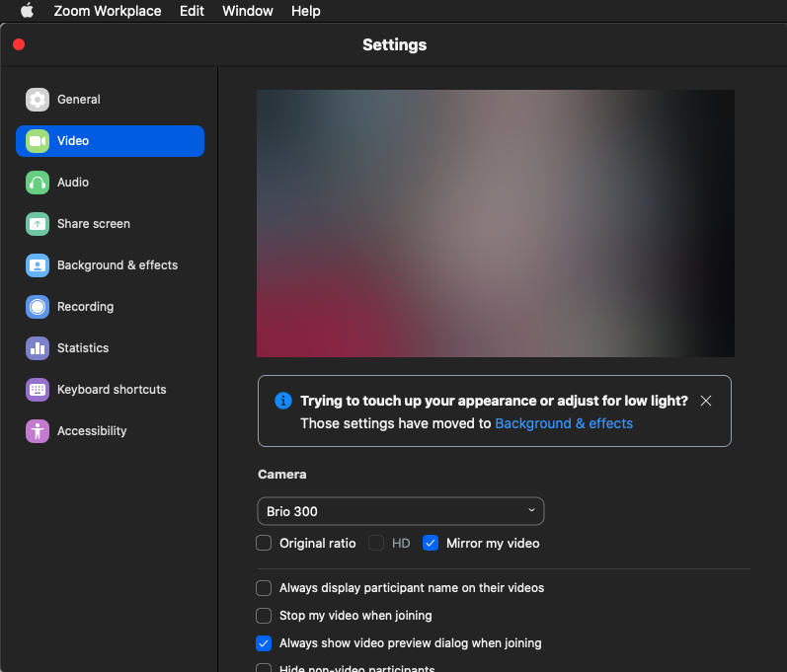
Task: Open the Edit menu
Action: click(x=192, y=11)
